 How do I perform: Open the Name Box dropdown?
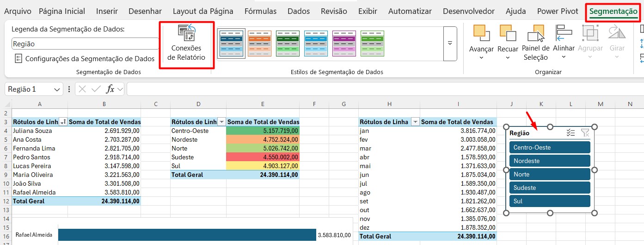point(57,89)
